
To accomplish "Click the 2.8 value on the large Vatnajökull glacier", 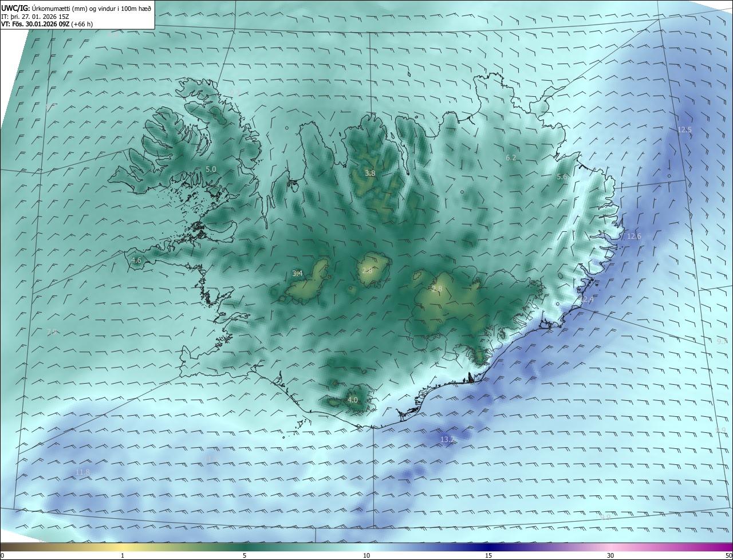I will [x=437, y=289].
